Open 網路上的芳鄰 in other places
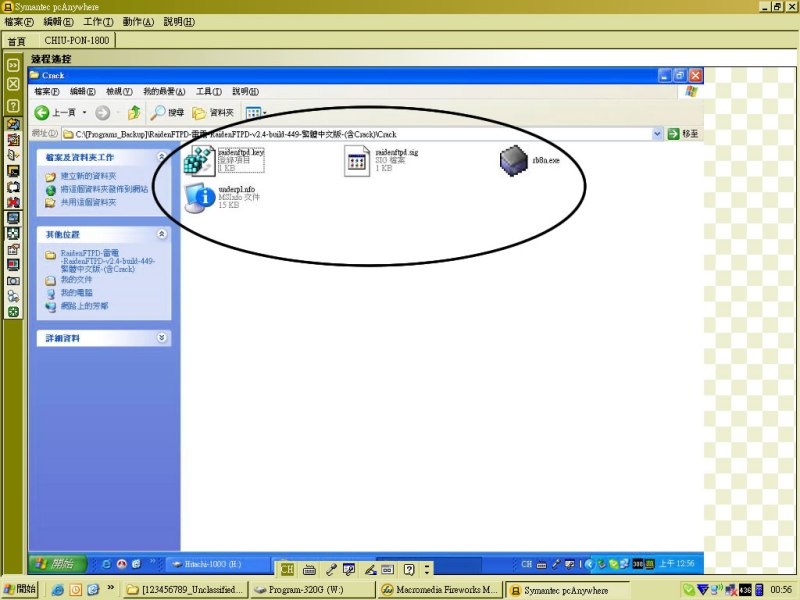Viewport: 800px width, 600px height. click(x=84, y=306)
